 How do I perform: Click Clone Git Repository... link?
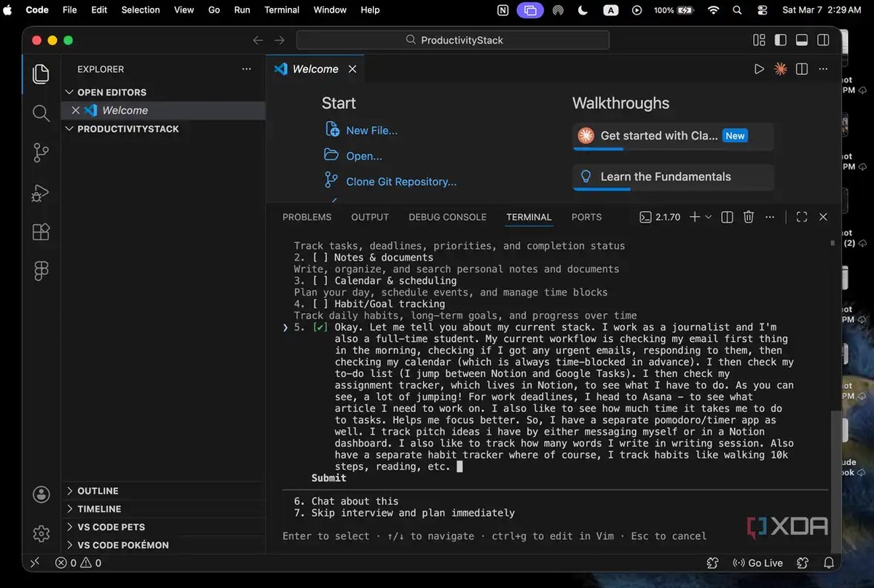coord(401,182)
